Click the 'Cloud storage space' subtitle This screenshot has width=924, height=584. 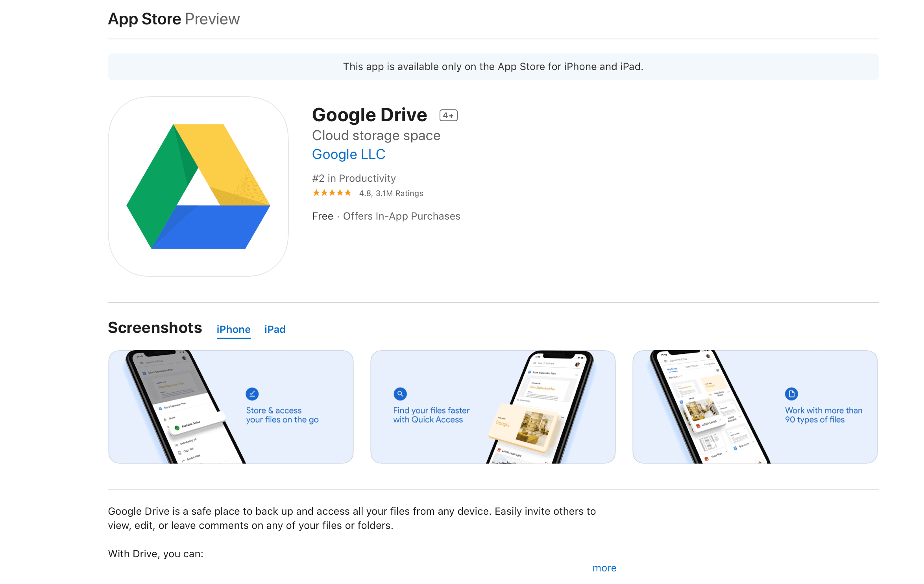pyautogui.click(x=376, y=135)
